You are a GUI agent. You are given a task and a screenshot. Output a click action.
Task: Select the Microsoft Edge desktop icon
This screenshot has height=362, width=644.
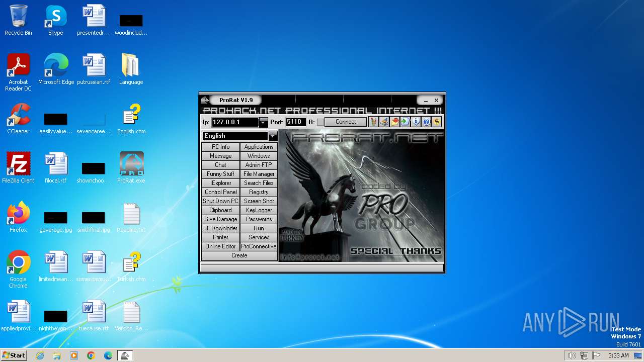(56, 69)
